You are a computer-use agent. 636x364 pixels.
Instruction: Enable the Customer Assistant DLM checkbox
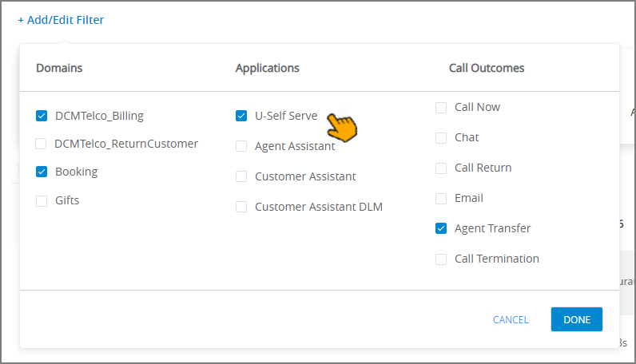click(x=241, y=207)
